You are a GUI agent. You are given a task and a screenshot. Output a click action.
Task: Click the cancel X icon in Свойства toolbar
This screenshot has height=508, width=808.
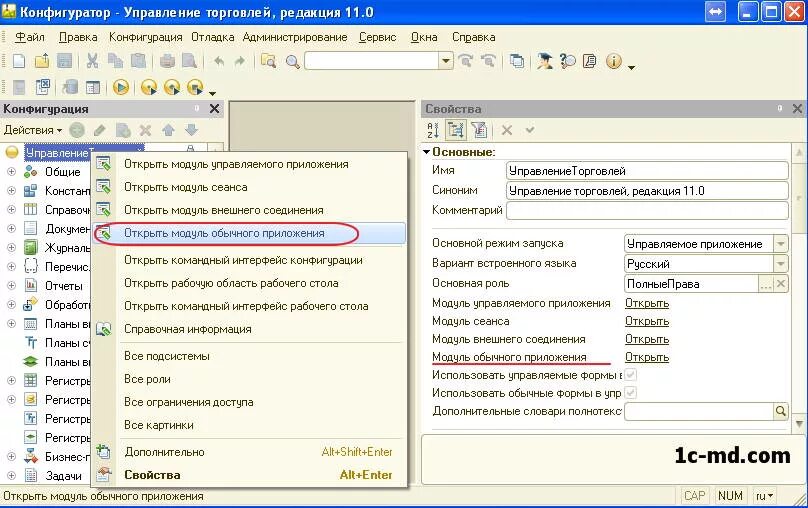click(507, 130)
